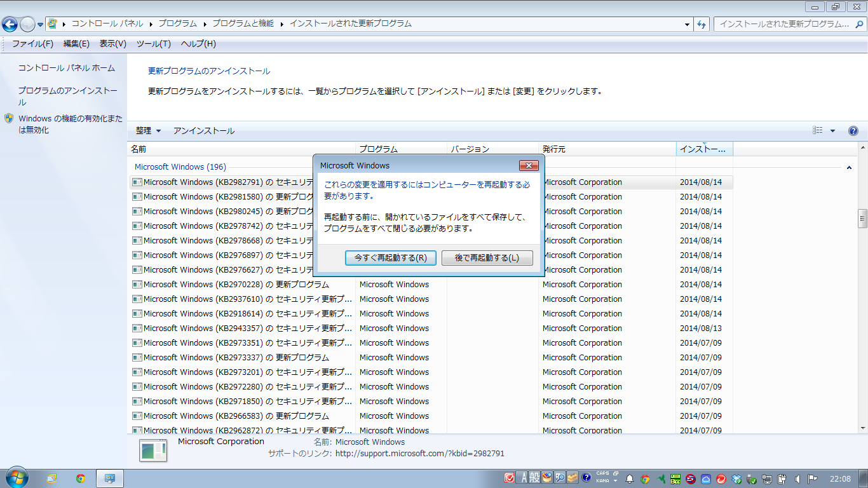The width and height of the screenshot is (868, 488).
Task: Click Safely Remove Hardware tray icon
Action: 752,479
